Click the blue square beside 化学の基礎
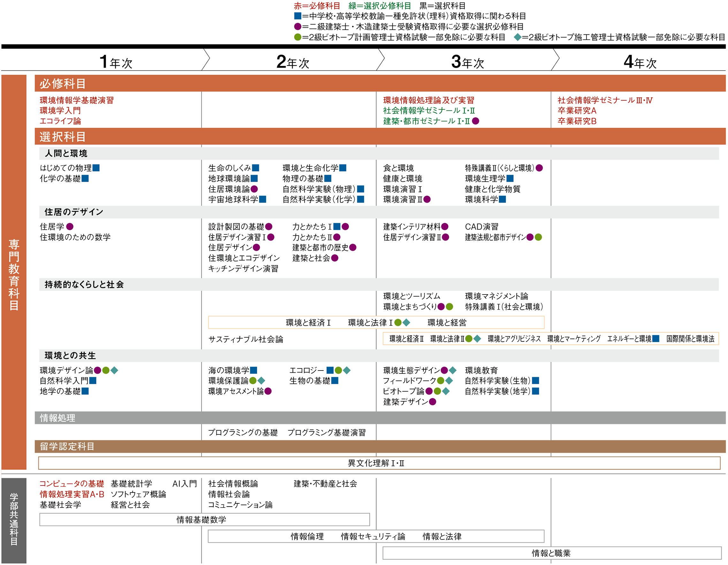This screenshot has width=728, height=565. point(85,178)
